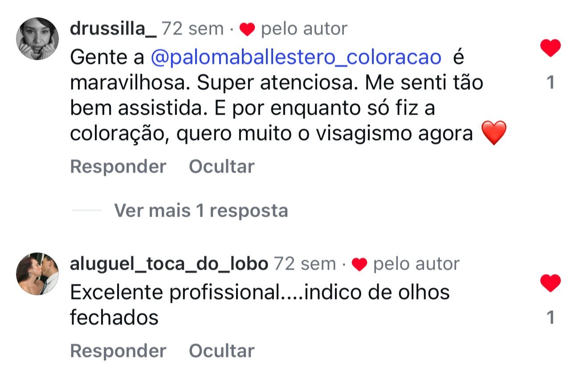Screen dimensions: 588x375
Task: Open the @palomaballestero_coloracao mention
Action: pos(296,57)
